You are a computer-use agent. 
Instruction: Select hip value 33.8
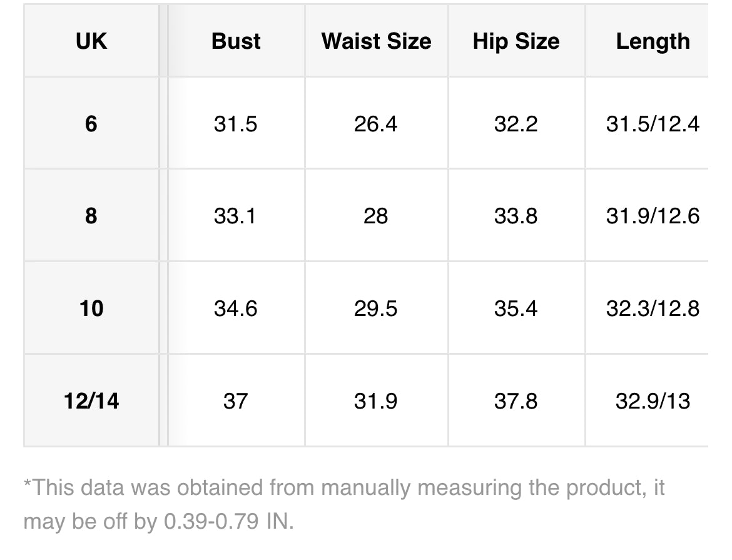point(516,216)
